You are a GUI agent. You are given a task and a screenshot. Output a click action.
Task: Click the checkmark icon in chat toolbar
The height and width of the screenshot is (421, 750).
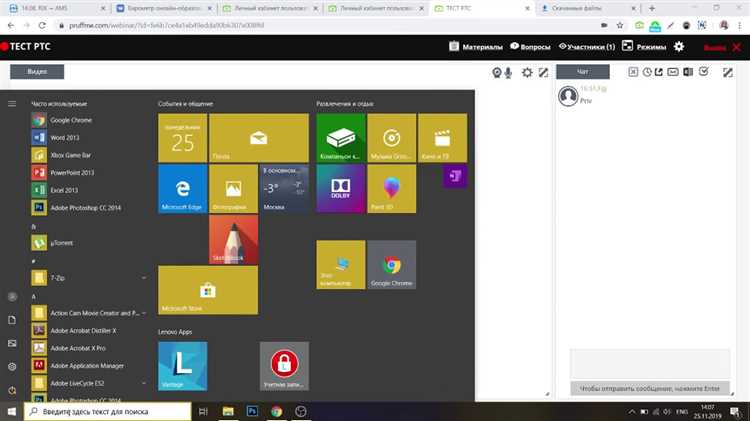(x=704, y=71)
